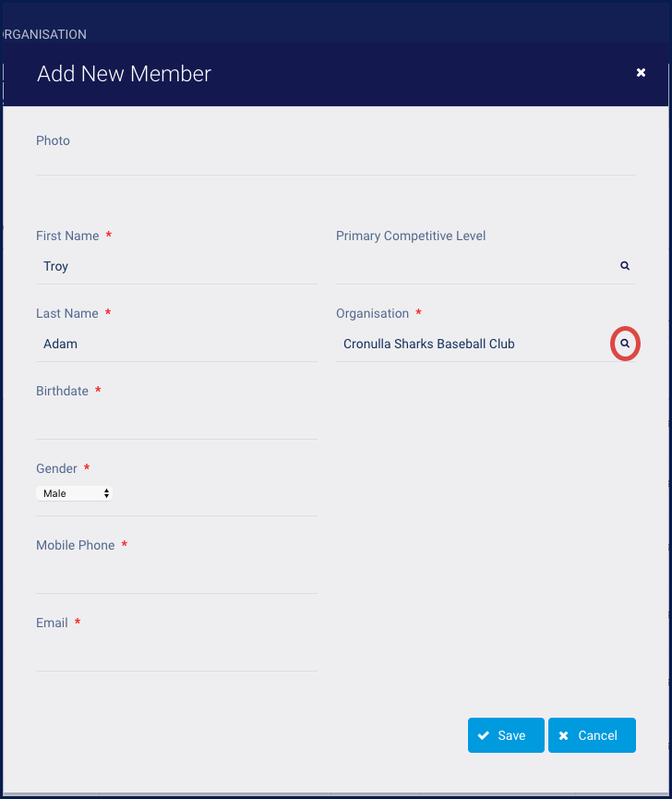Close the Add New Member dialog
Screen dimensions: 672x799
641,73
